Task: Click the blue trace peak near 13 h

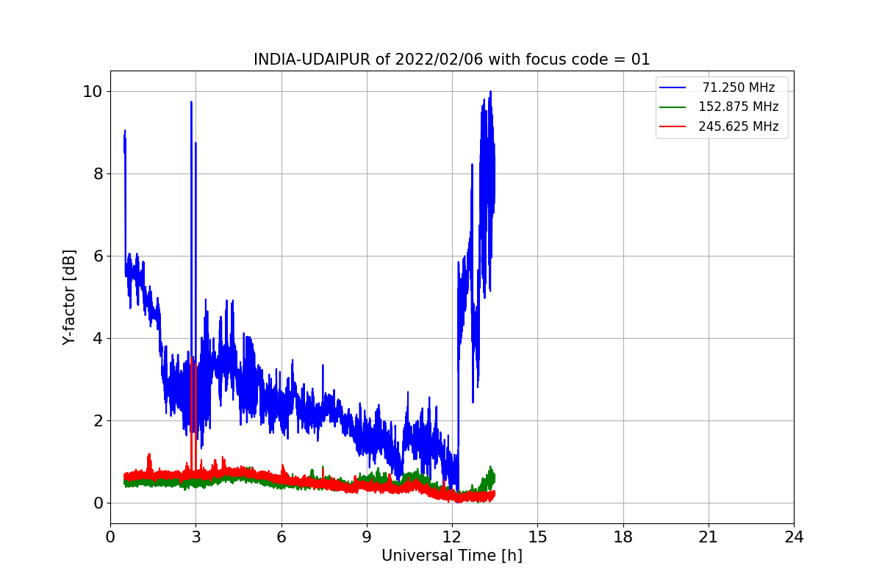Action: pyautogui.click(x=490, y=93)
